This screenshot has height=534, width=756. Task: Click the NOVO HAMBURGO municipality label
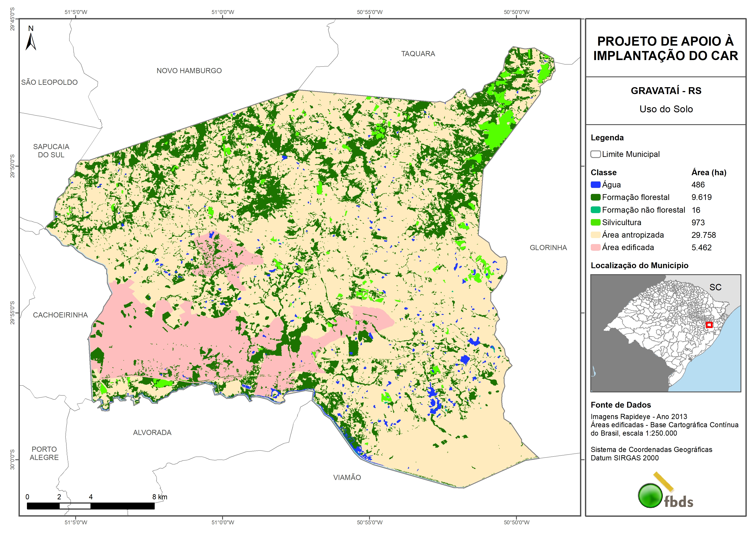coord(189,71)
